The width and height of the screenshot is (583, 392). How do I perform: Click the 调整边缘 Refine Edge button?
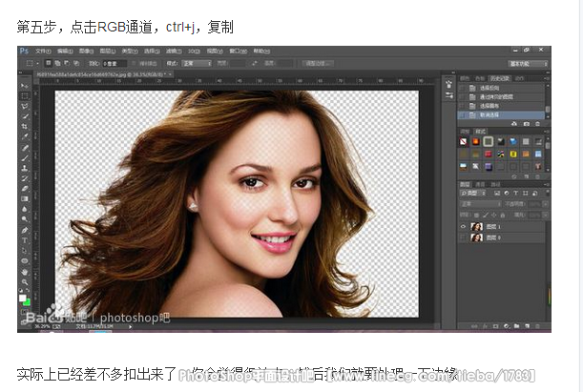point(318,64)
